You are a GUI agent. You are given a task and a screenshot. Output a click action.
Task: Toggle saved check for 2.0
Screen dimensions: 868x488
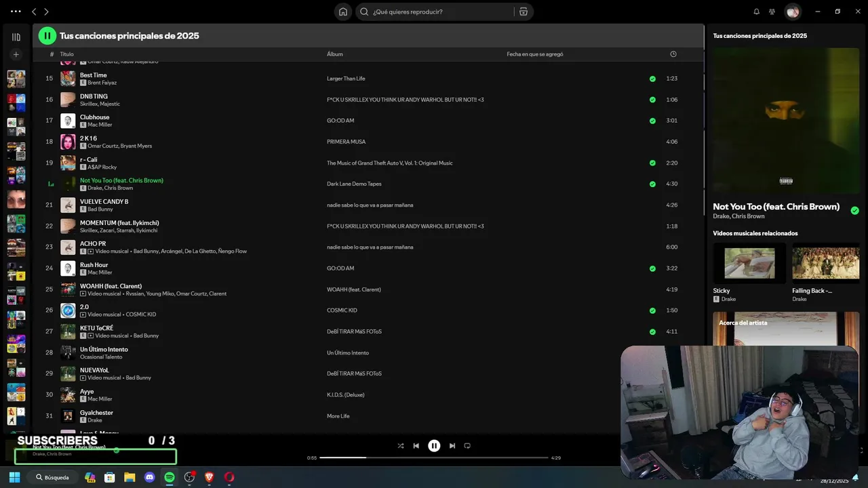pos(652,310)
